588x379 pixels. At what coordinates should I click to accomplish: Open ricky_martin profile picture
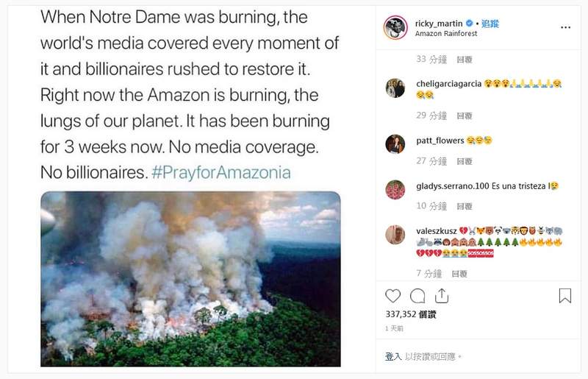click(395, 28)
